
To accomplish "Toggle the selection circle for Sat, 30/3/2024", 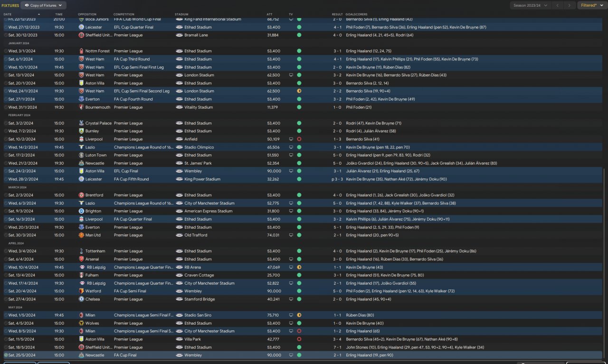I will 6,235.
